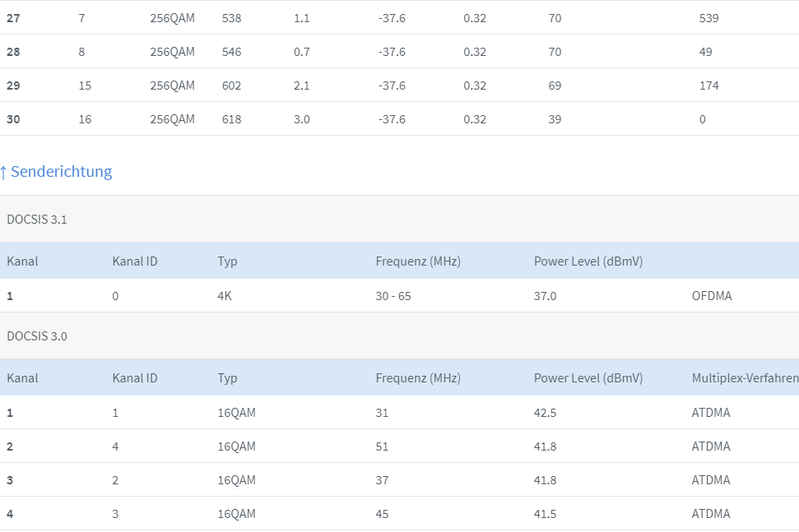
Task: Select downstream row 27 with frequency 538
Action: [400, 18]
